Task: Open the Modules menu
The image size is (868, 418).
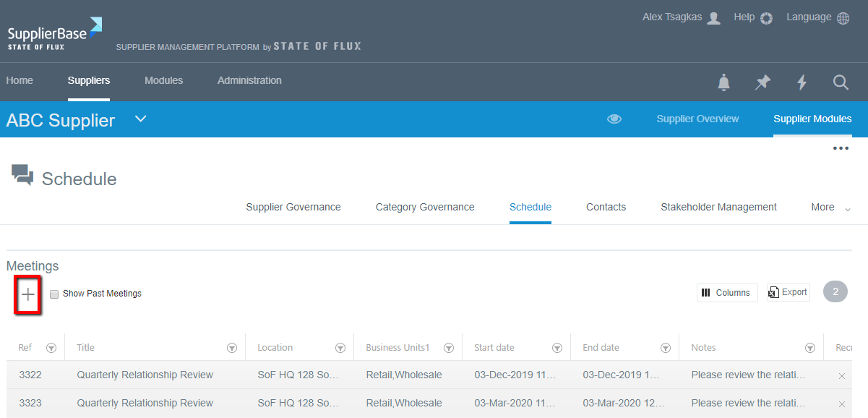Action: (x=163, y=81)
